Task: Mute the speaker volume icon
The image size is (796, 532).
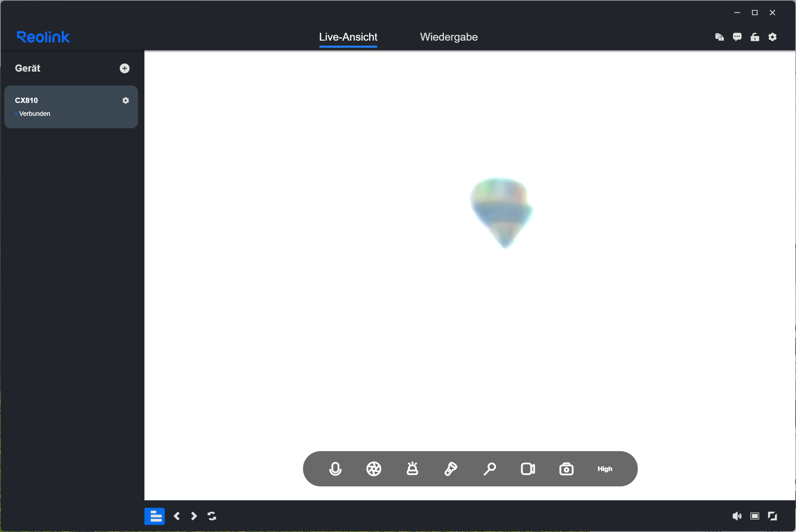Action: point(737,516)
